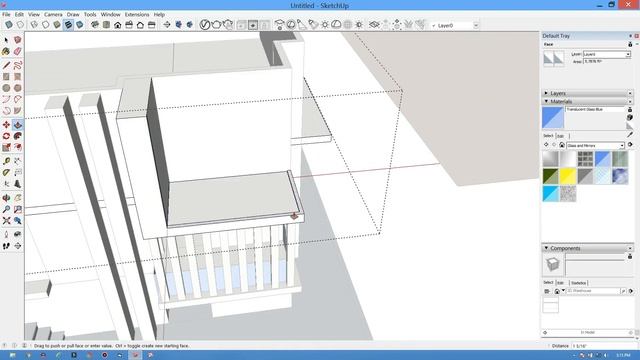Enable Shaded With Textures style
The height and width of the screenshot is (360, 640).
[x=68, y=25]
